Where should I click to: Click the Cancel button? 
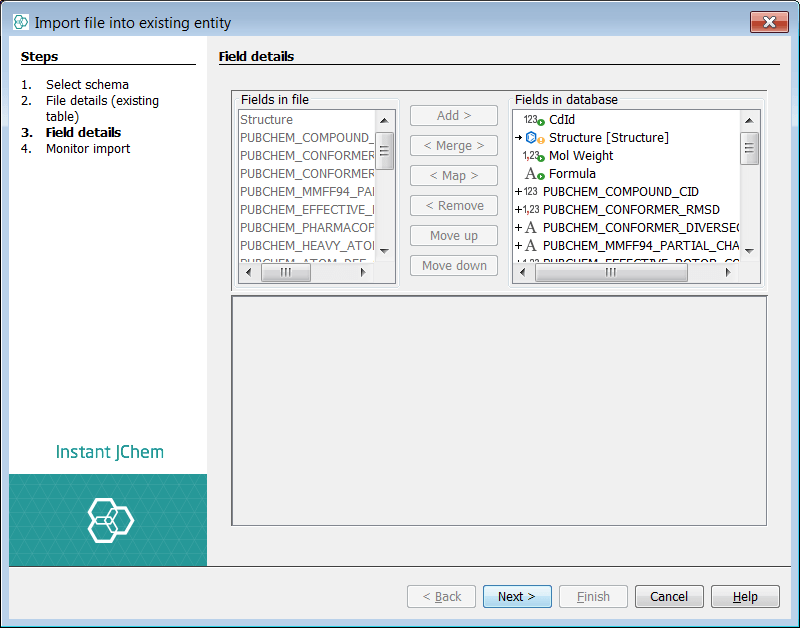(669, 597)
